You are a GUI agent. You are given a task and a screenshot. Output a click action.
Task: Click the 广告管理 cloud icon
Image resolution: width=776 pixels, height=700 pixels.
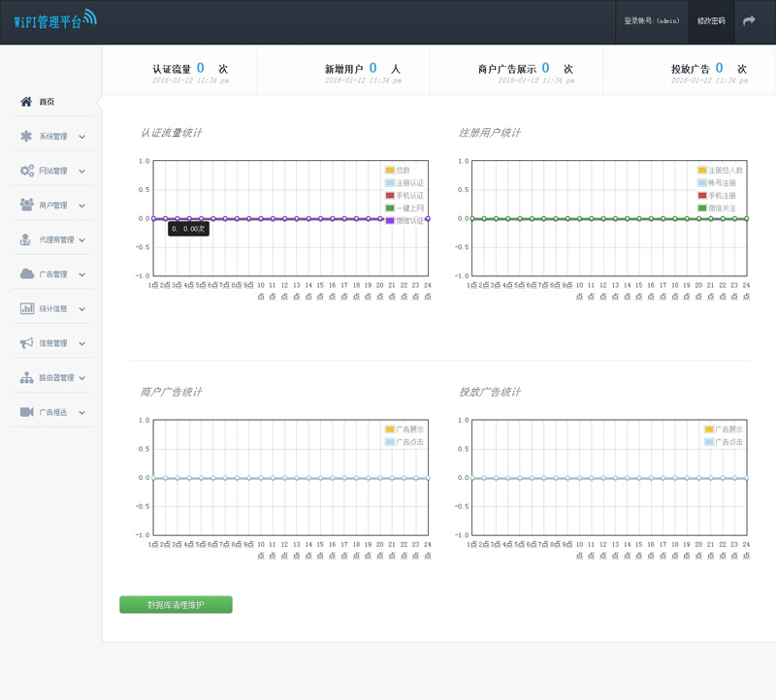pos(27,274)
